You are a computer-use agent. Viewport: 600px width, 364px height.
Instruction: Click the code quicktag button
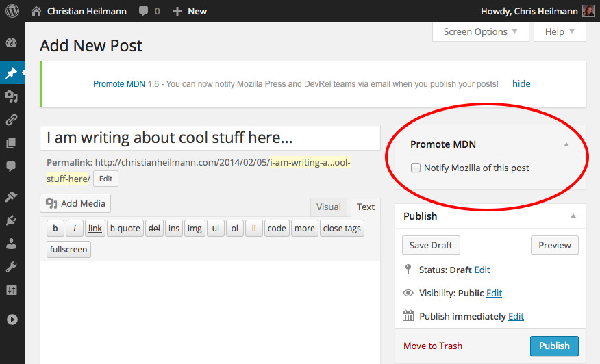point(277,229)
